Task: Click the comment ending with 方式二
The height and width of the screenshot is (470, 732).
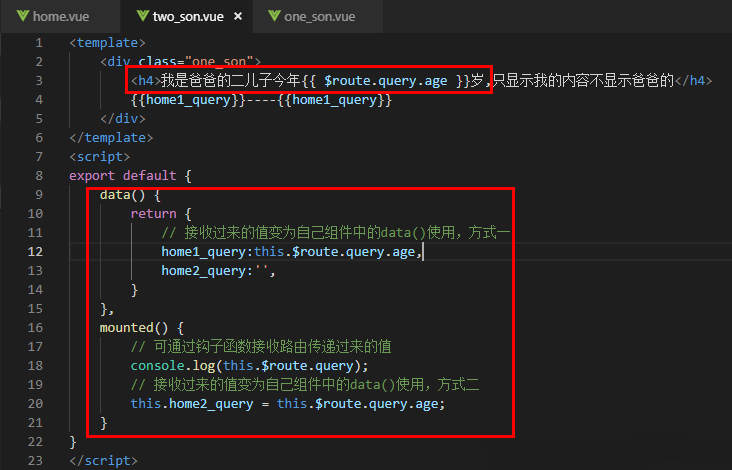Action: pos(305,385)
